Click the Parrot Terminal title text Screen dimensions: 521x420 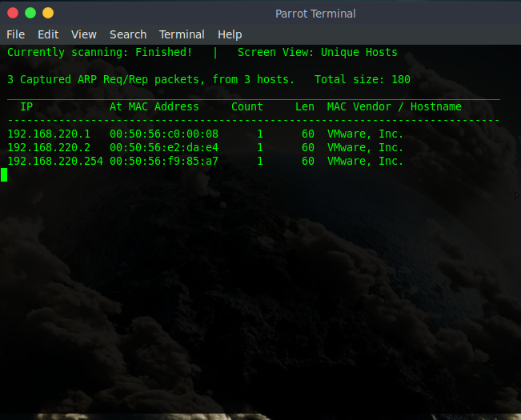[x=315, y=14]
